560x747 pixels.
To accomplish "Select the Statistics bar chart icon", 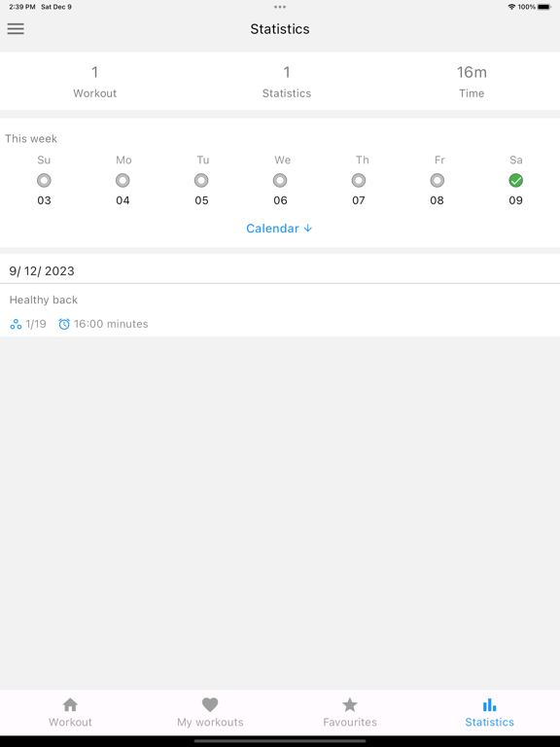I will click(490, 704).
